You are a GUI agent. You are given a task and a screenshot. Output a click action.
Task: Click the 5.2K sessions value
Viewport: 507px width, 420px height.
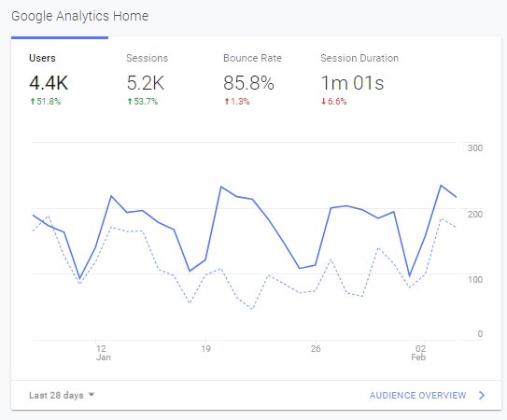click(146, 83)
